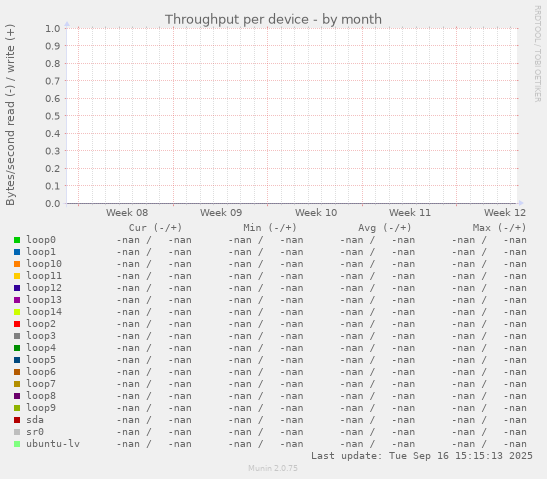Click the 'Munin 2.0.75' version text
This screenshot has height=479, width=547.
pos(273,468)
